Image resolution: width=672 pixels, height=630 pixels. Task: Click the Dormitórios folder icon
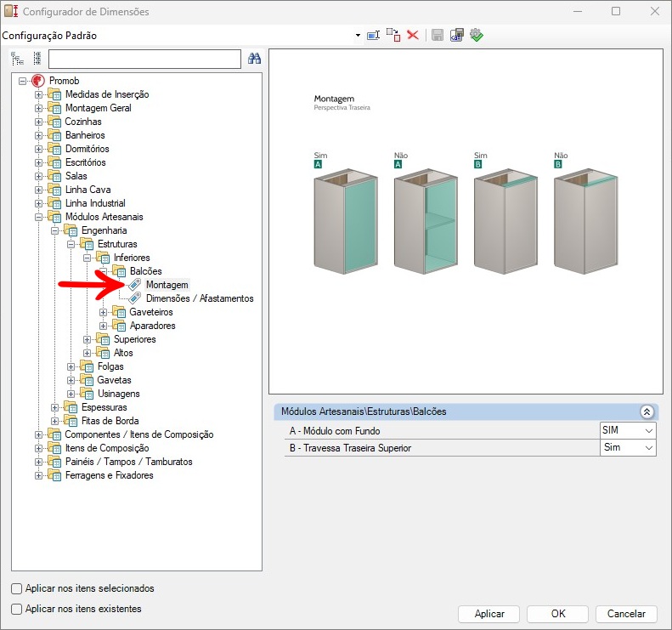tap(54, 149)
